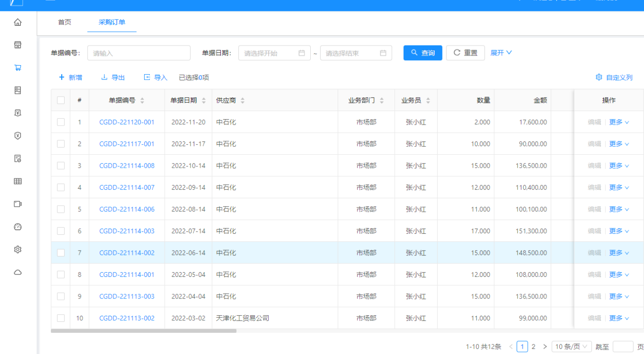
Task: Click 编辑 for row CGDD-221114-003
Action: pos(594,231)
